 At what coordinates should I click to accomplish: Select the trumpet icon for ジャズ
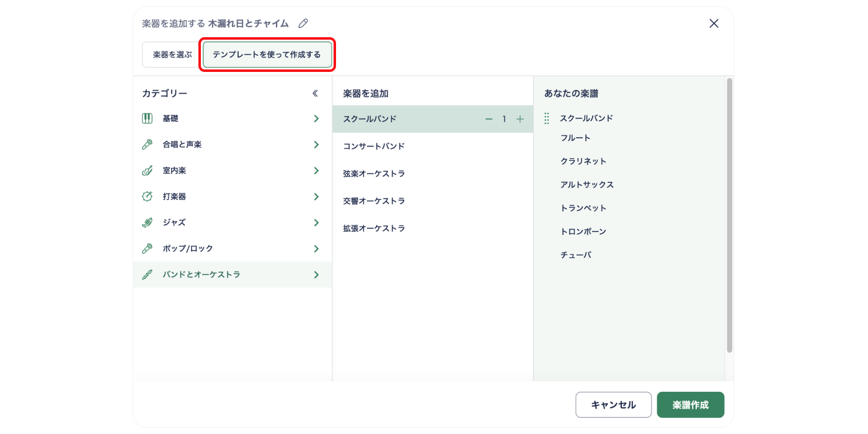[x=147, y=223]
